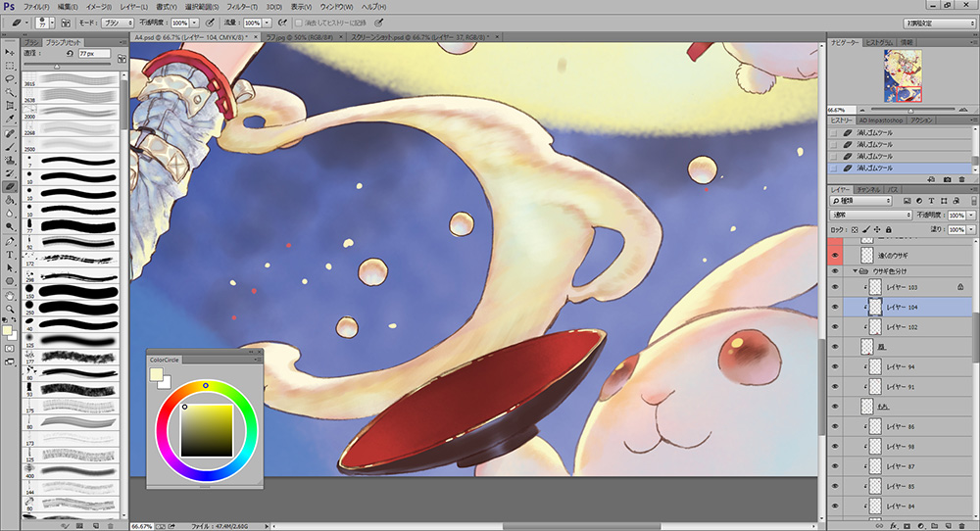Screen dimensions: 980x531
Task: Select the Zoom tool
Action: coord(10,308)
